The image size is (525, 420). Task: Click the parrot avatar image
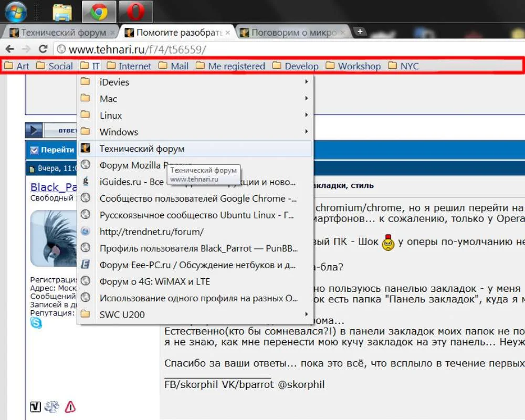tap(54, 238)
